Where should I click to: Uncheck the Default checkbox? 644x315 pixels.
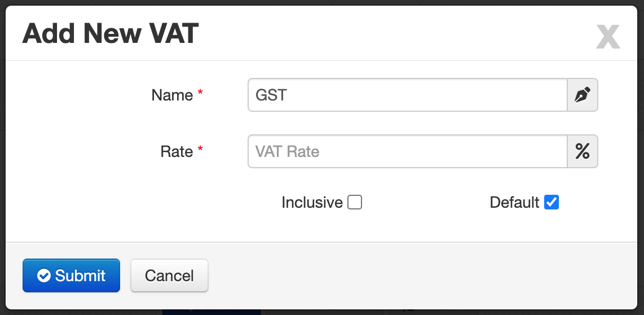(x=551, y=202)
